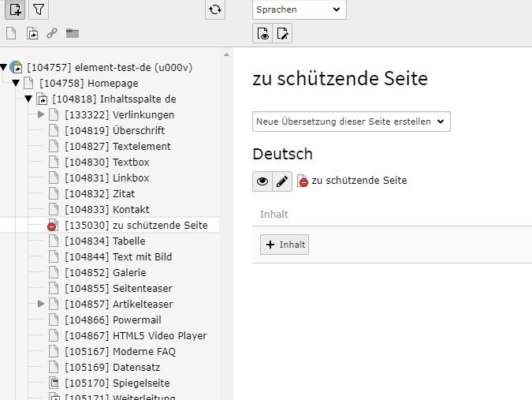Click the + Inhalt button

285,245
